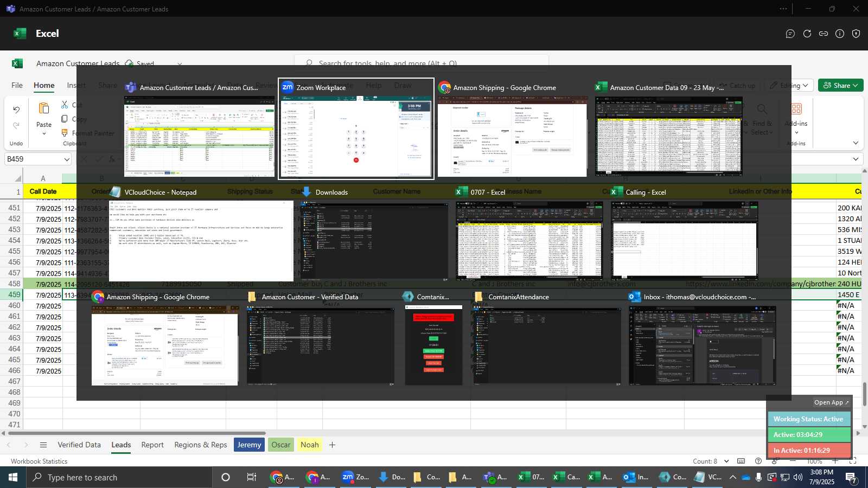Click the shield icon in Excel header
868x488 pixels.
click(856, 34)
